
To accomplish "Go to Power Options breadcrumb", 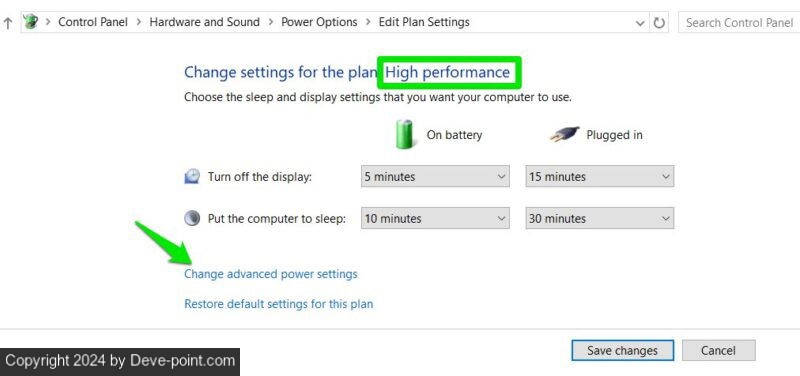I will click(x=319, y=22).
